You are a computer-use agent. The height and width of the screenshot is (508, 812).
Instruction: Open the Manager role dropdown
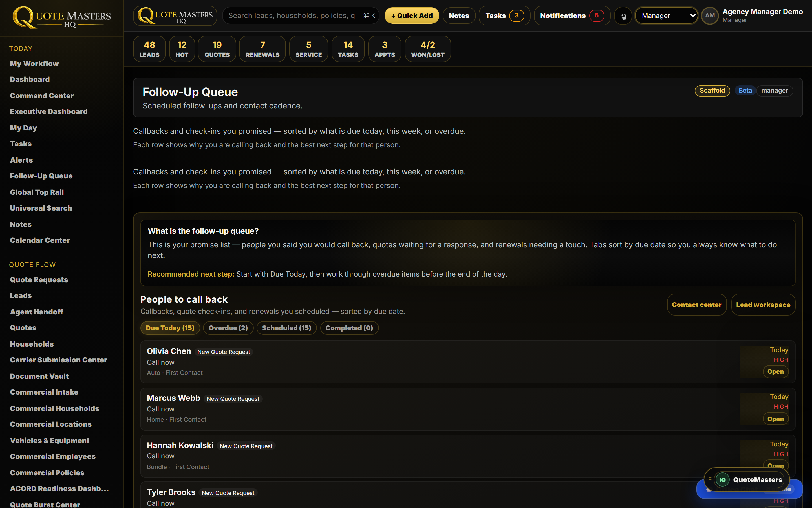point(667,16)
